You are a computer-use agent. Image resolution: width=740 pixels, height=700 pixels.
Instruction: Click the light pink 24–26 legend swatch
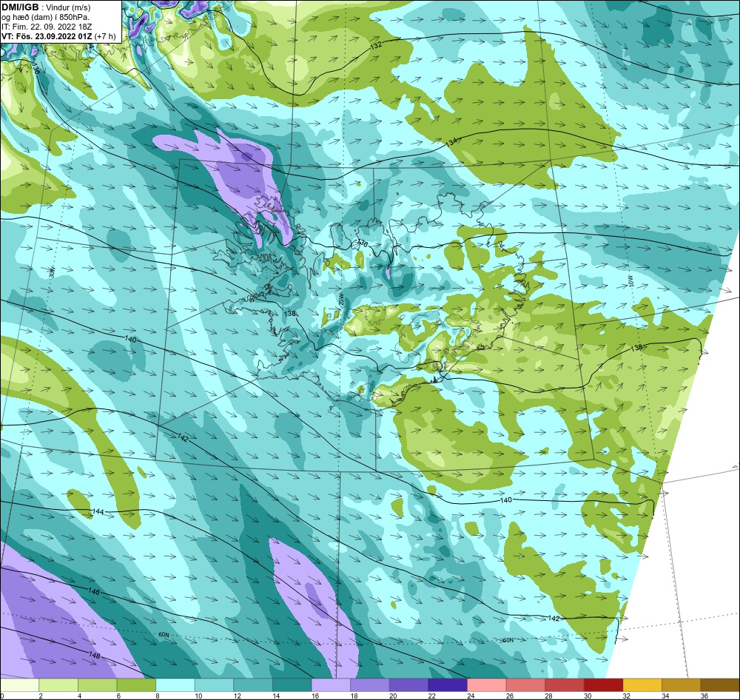point(487,685)
